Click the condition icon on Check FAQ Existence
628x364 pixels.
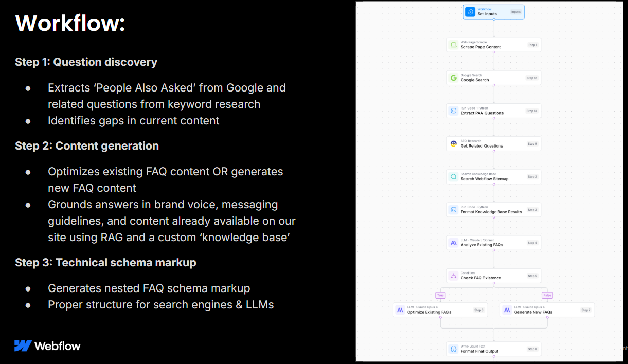pyautogui.click(x=454, y=276)
